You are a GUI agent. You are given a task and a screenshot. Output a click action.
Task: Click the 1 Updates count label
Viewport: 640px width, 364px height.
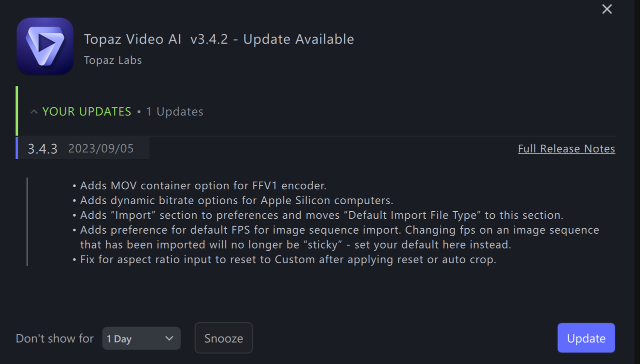(x=174, y=111)
